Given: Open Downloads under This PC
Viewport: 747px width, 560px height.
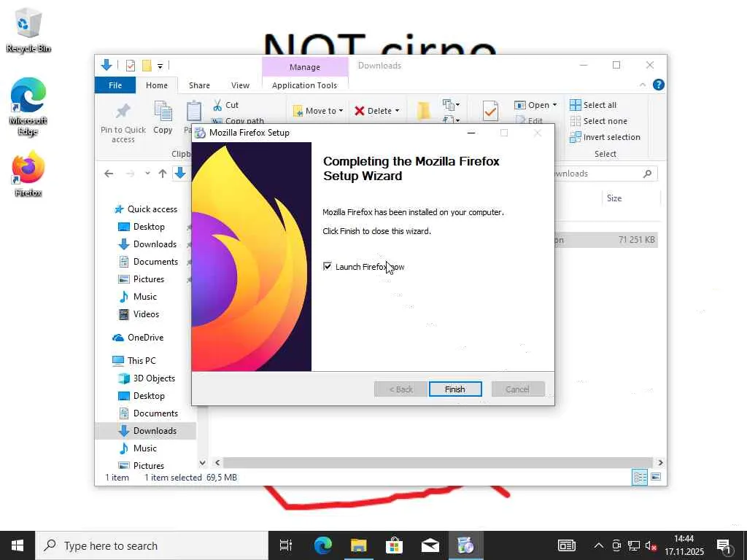Looking at the screenshot, I should pos(147,431).
